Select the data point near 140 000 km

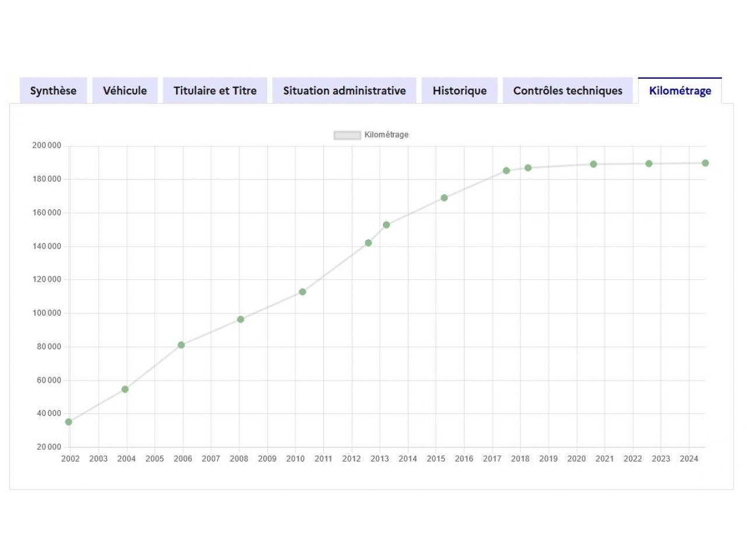(368, 243)
